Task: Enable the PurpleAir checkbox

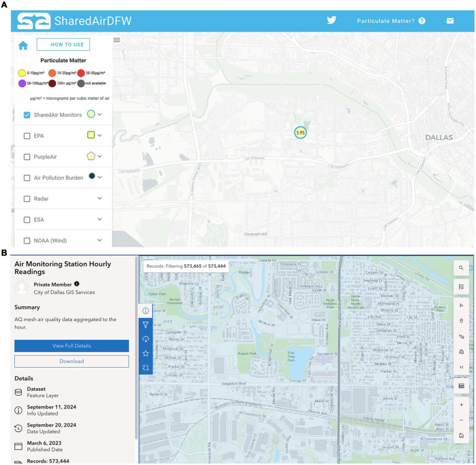Action: coord(27,157)
